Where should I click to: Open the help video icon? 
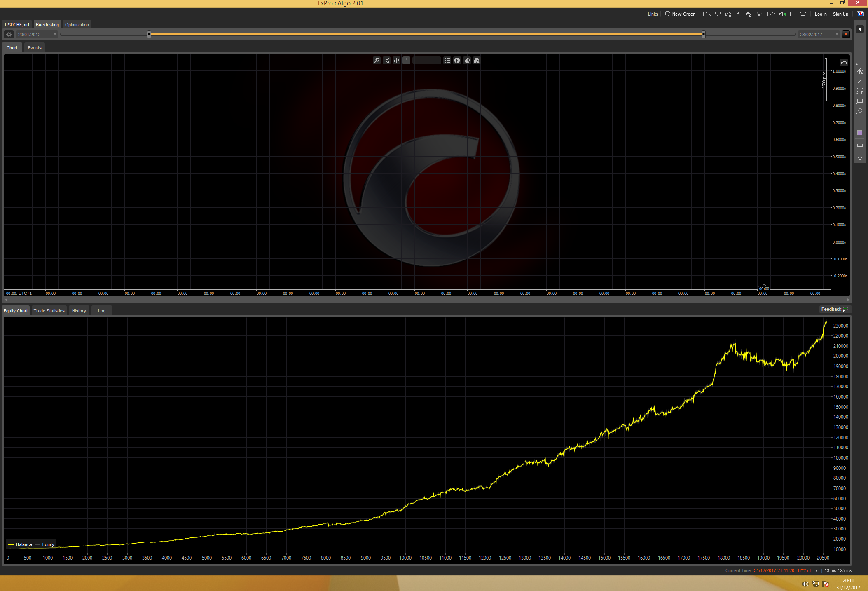(707, 14)
